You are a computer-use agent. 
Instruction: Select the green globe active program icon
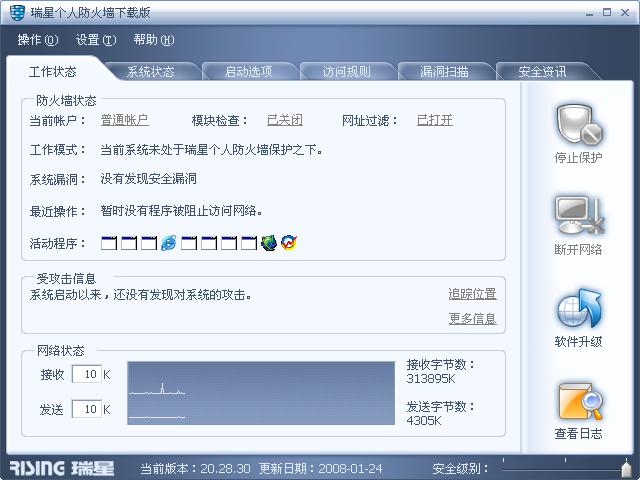pyautogui.click(x=269, y=243)
